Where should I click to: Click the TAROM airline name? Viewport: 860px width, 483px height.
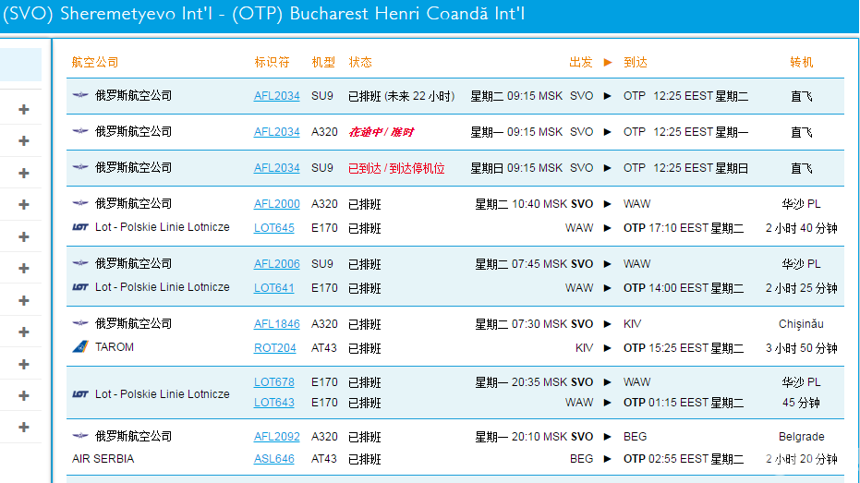(x=114, y=347)
